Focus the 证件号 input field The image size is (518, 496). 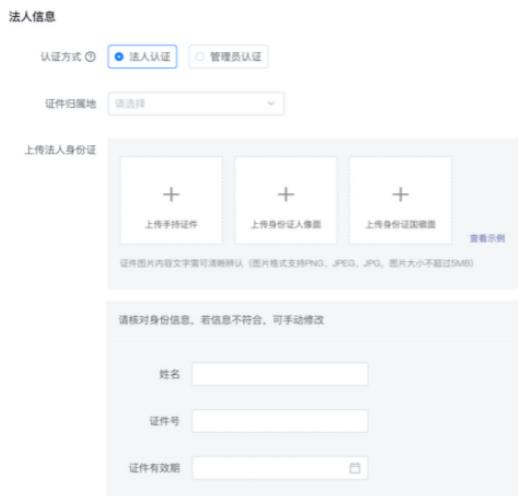click(280, 421)
